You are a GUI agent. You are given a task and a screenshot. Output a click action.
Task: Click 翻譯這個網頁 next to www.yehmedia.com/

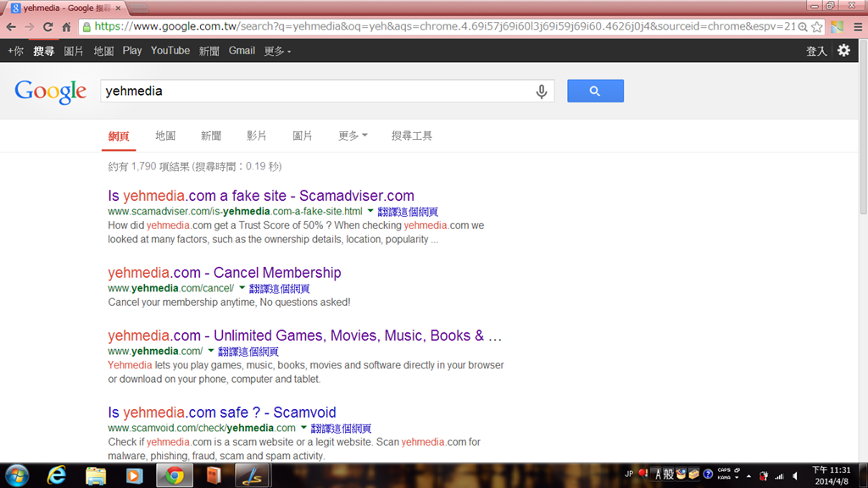[x=248, y=352]
